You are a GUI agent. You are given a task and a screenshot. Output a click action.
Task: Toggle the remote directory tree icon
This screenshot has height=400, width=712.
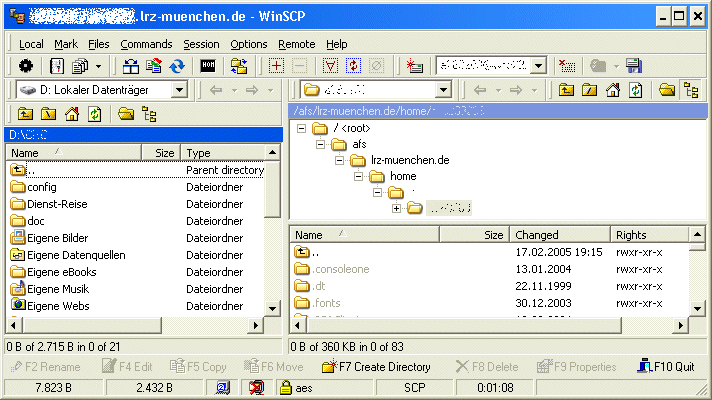692,90
